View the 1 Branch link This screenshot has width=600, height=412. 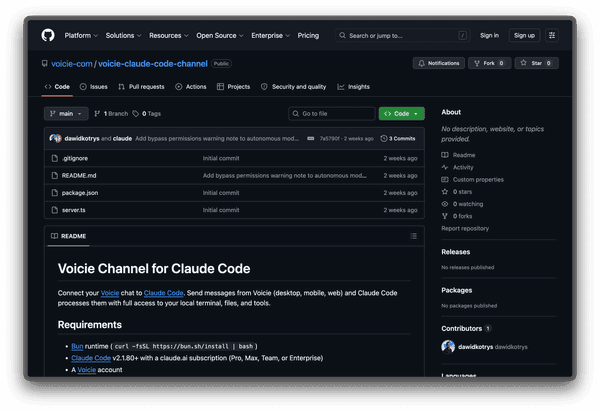[111, 114]
